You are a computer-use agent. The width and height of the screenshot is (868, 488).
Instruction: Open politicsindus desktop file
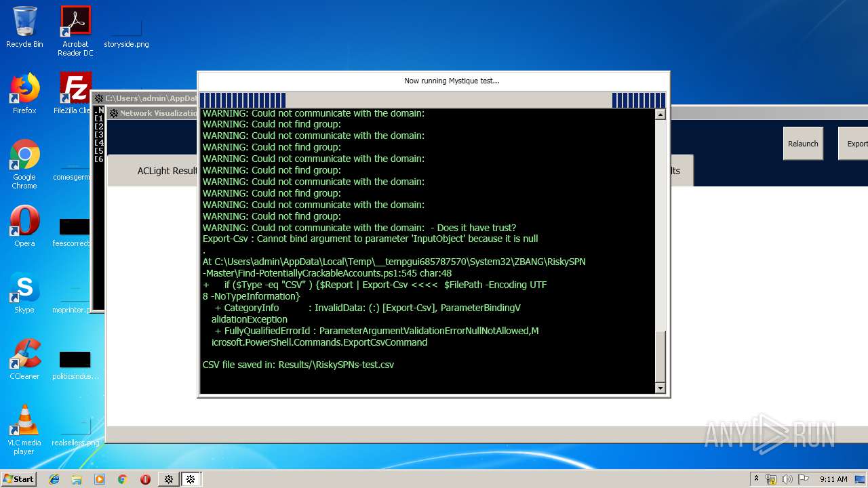[75, 365]
